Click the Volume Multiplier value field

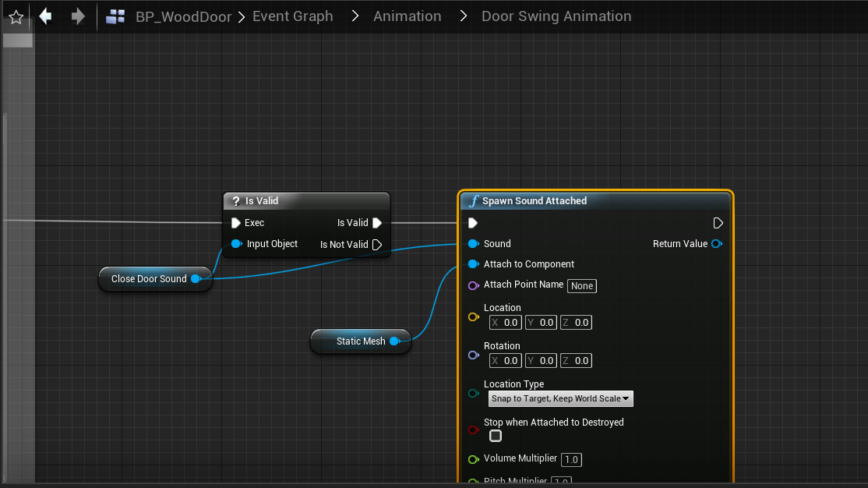point(571,460)
